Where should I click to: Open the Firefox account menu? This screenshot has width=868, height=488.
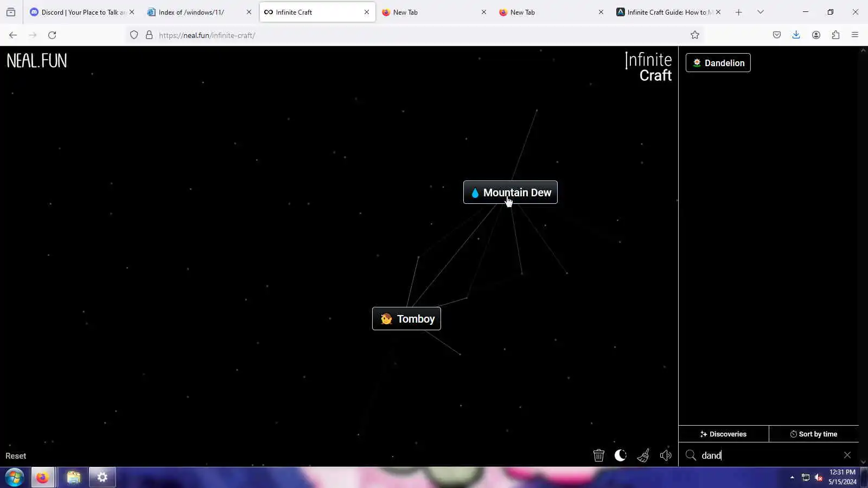pos(816,35)
